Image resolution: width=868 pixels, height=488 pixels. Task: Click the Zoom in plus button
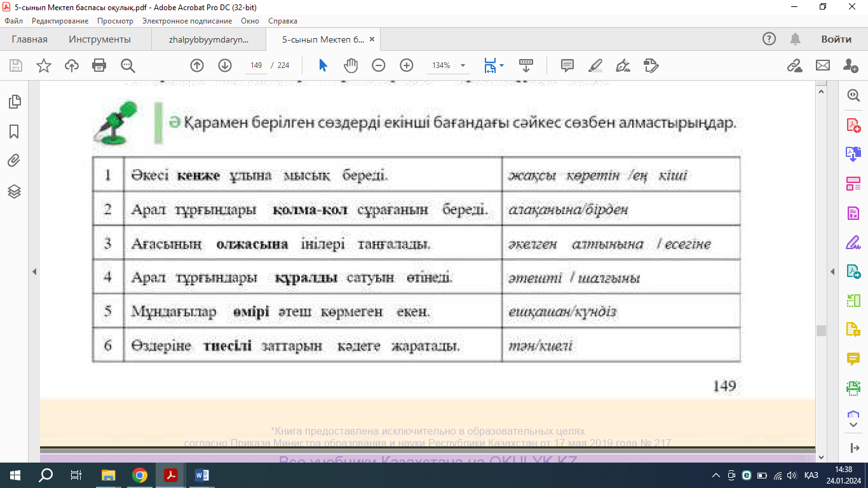[407, 65]
